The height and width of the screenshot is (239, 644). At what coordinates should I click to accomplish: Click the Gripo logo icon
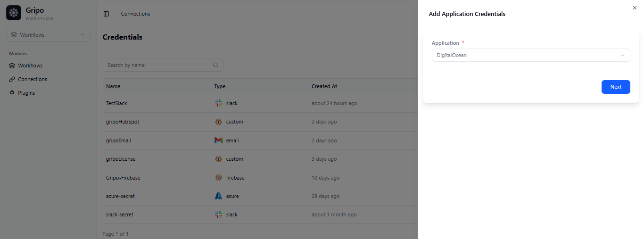coord(14,13)
